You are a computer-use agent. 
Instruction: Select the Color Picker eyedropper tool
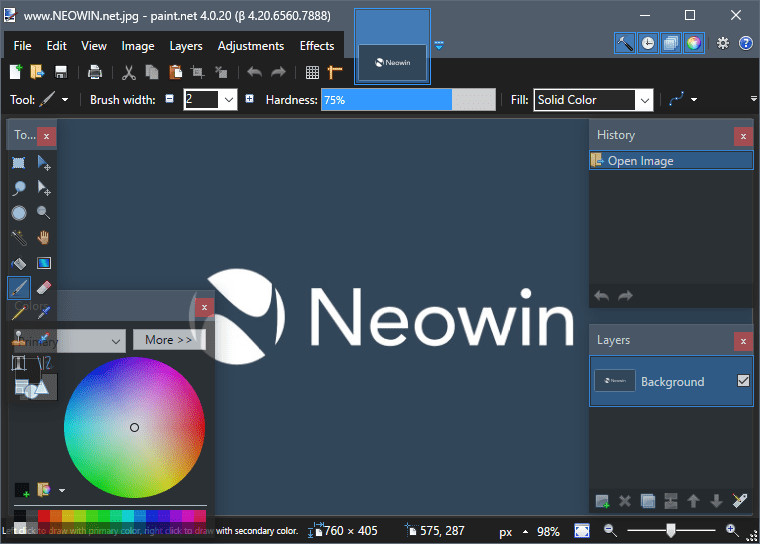[44, 313]
